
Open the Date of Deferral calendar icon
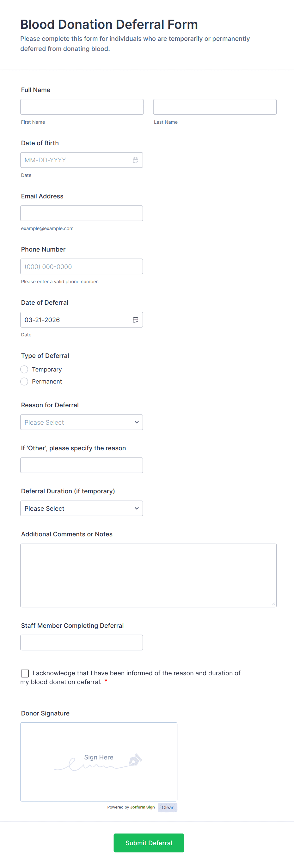click(x=135, y=320)
